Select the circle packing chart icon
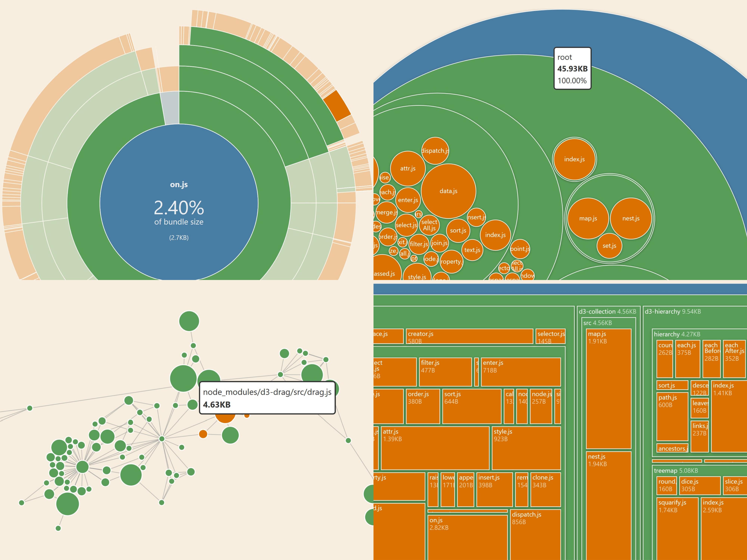Screen dimensions: 747x560 coord(560,140)
